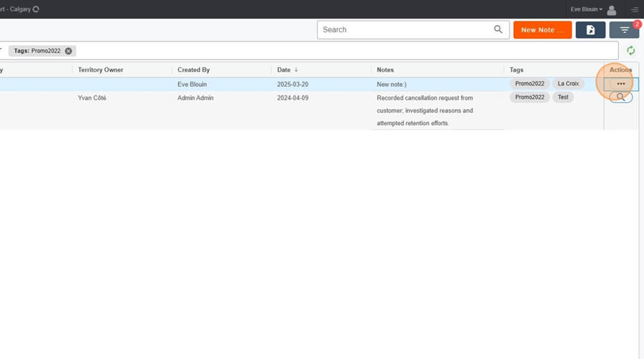Click the La Croix tag

click(x=568, y=84)
